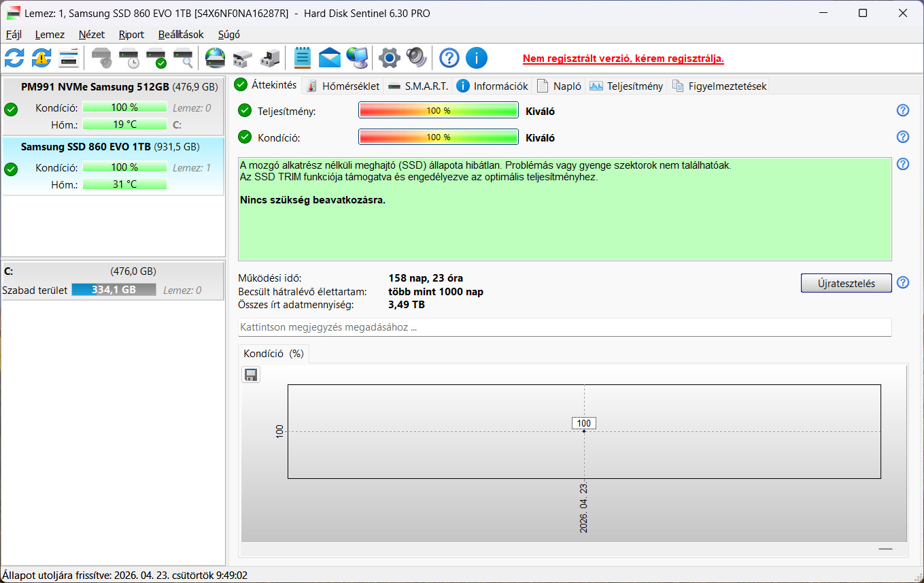Open the Napló tab
The image size is (924, 583).
[559, 86]
